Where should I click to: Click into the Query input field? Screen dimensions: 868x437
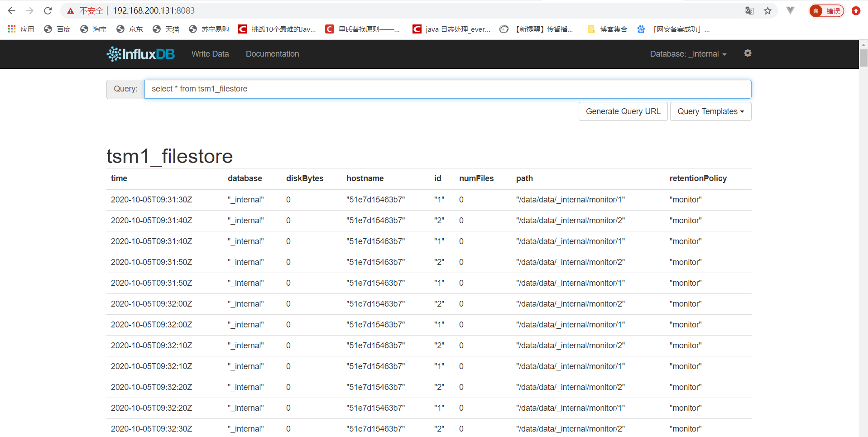(447, 89)
